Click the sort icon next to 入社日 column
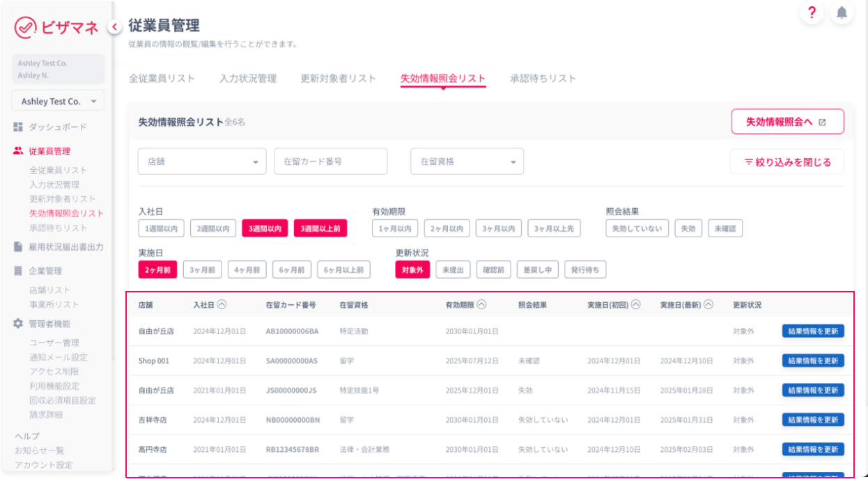The image size is (868, 479). point(222,304)
